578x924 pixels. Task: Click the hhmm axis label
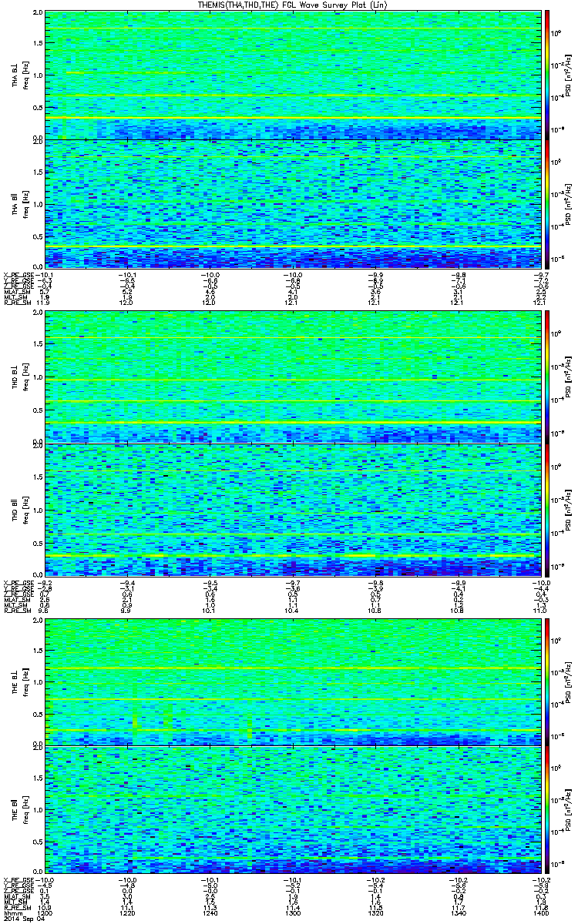pos(12,914)
